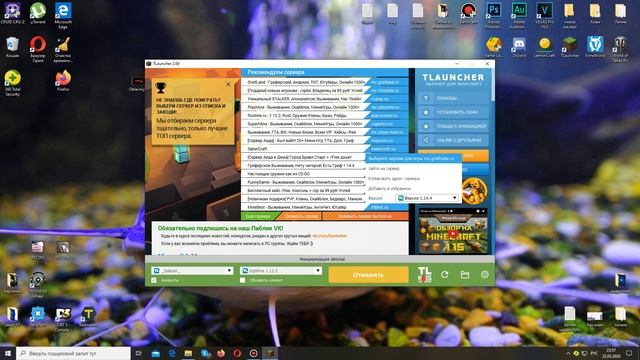Click the yellow cancel launch button
Image resolution: width=640 pixels, height=360 pixels.
368,275
